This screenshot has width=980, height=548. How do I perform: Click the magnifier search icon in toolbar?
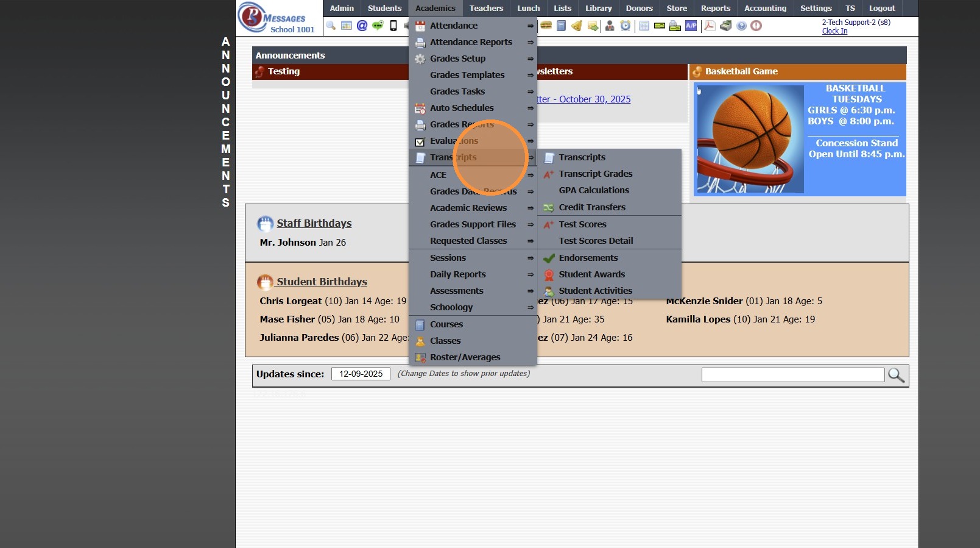[x=331, y=26]
